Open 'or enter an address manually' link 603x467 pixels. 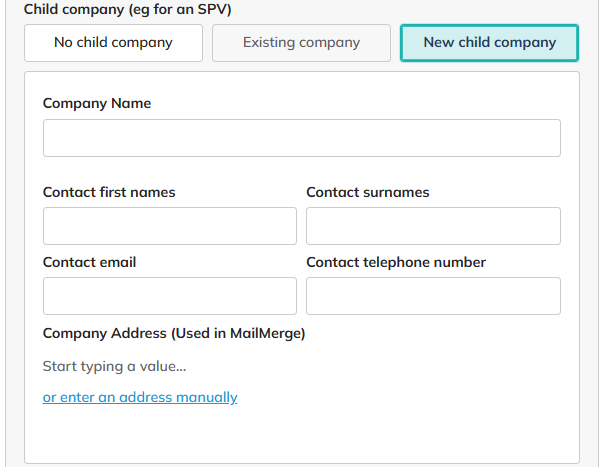[140, 397]
